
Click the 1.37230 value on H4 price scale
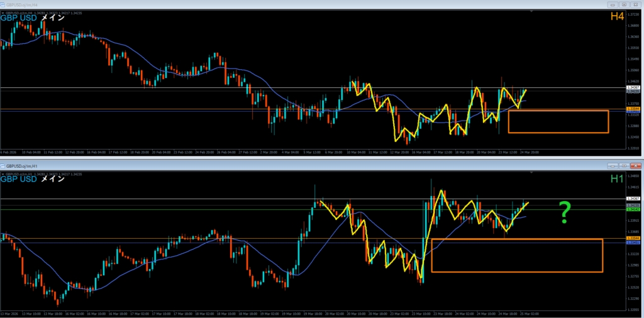(634, 14)
